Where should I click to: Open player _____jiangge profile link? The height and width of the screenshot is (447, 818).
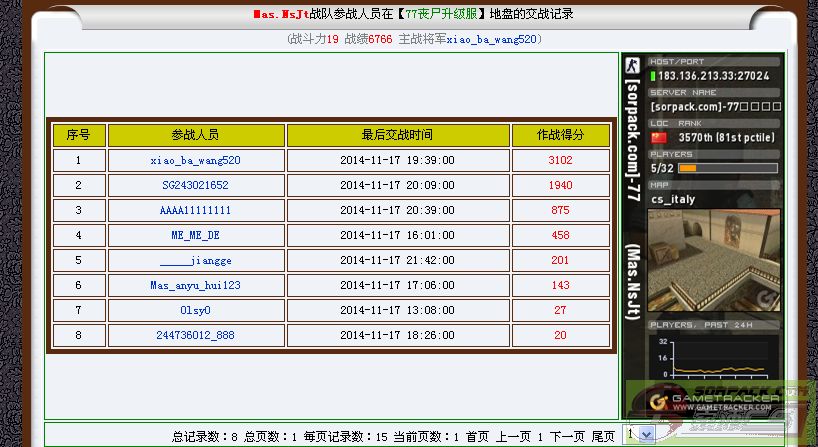(196, 260)
